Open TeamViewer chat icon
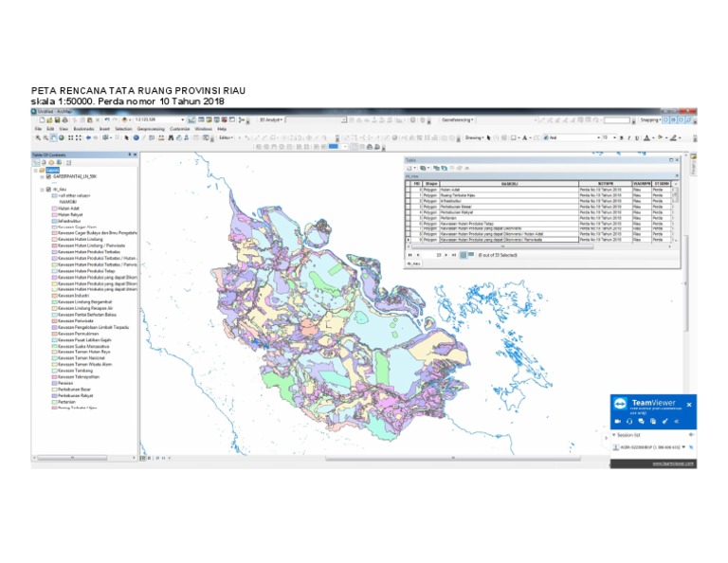 (641, 422)
